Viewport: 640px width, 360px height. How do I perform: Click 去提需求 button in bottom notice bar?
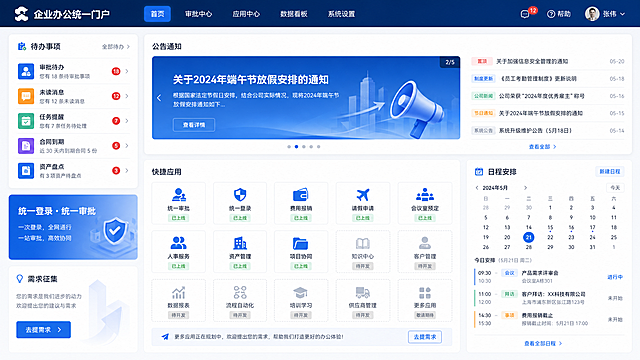point(425,337)
